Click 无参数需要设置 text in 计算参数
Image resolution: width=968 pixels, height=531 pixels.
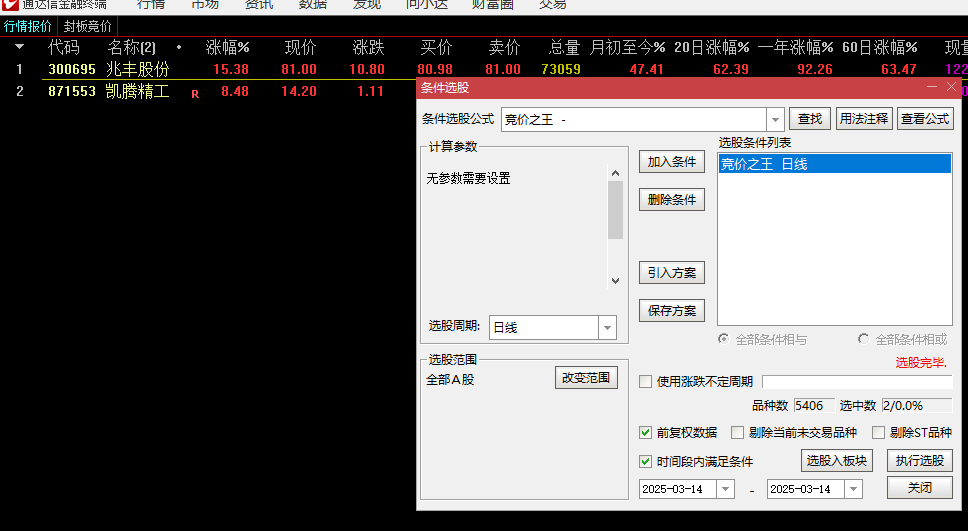(469, 178)
